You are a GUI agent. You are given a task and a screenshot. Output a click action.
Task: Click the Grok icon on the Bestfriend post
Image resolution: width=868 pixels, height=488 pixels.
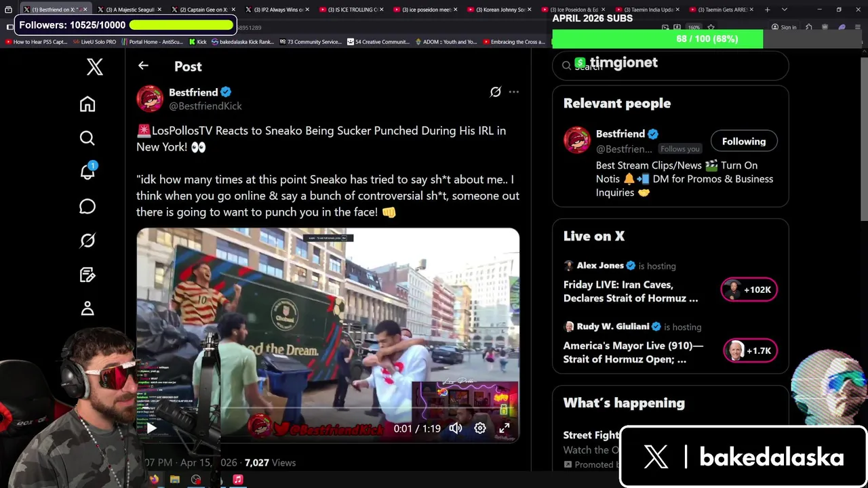(496, 92)
